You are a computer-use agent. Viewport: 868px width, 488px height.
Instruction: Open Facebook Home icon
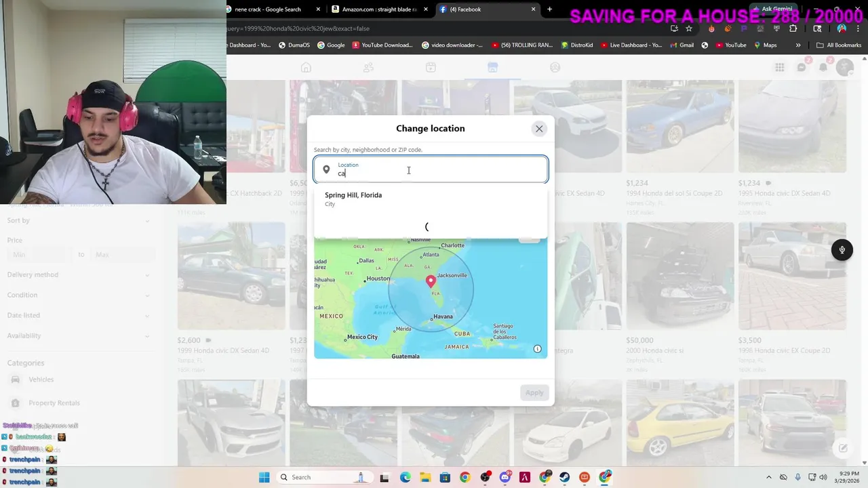pyautogui.click(x=306, y=67)
